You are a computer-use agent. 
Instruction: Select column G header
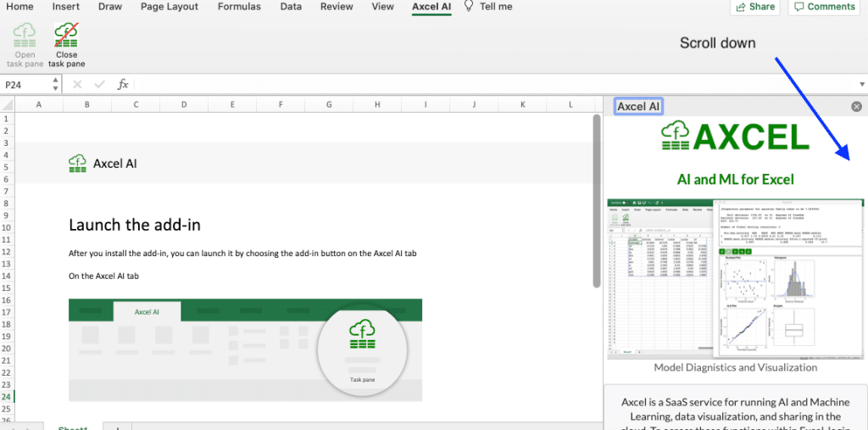pos(330,104)
